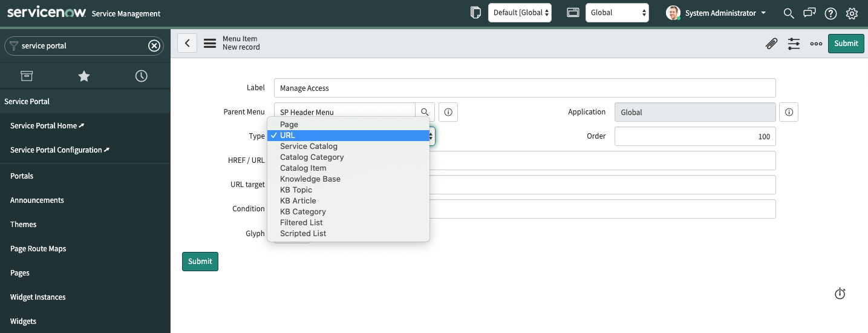Choose Catalog Item type option
This screenshot has height=333, width=868.
pos(348,168)
